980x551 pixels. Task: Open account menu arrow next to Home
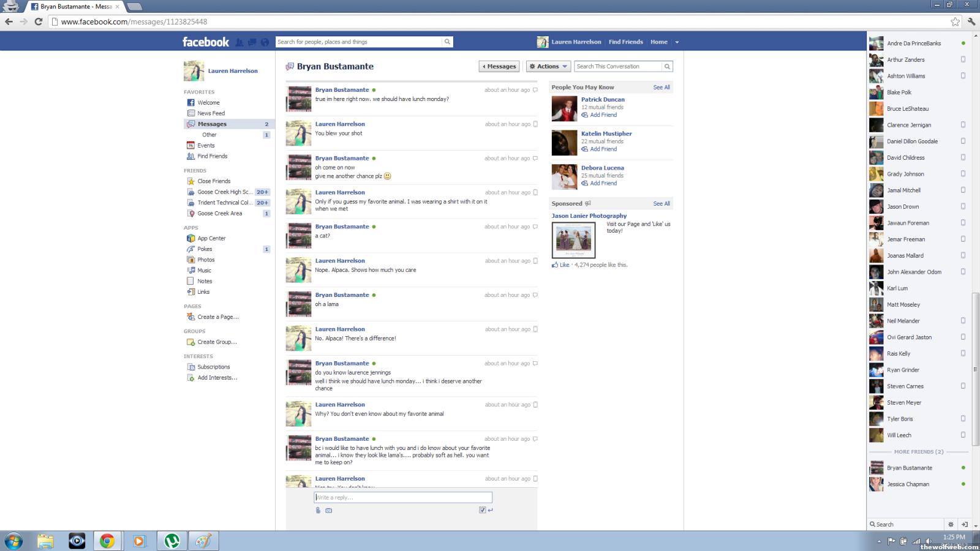point(677,42)
